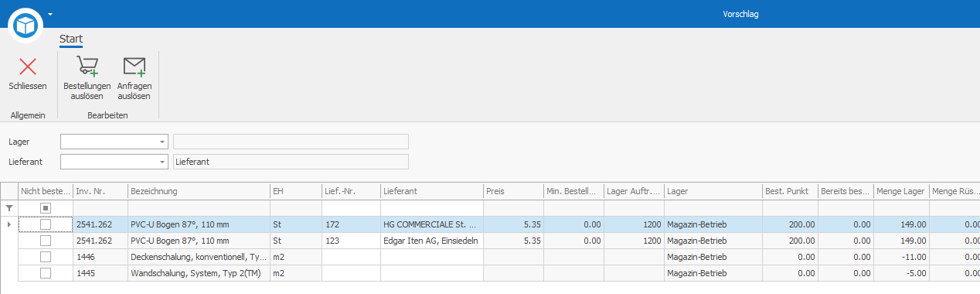
Task: Click the Inv. Nr. filter row cell
Action: [x=100, y=208]
